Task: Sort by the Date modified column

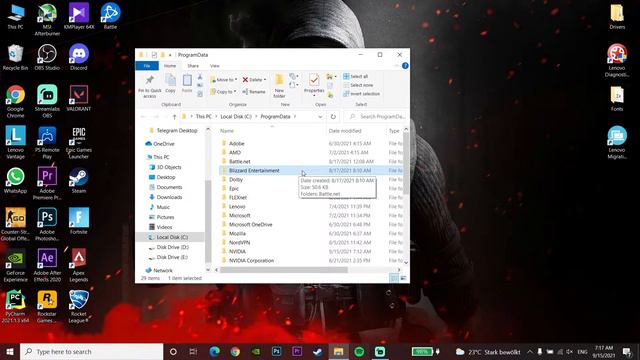Action: click(345, 131)
